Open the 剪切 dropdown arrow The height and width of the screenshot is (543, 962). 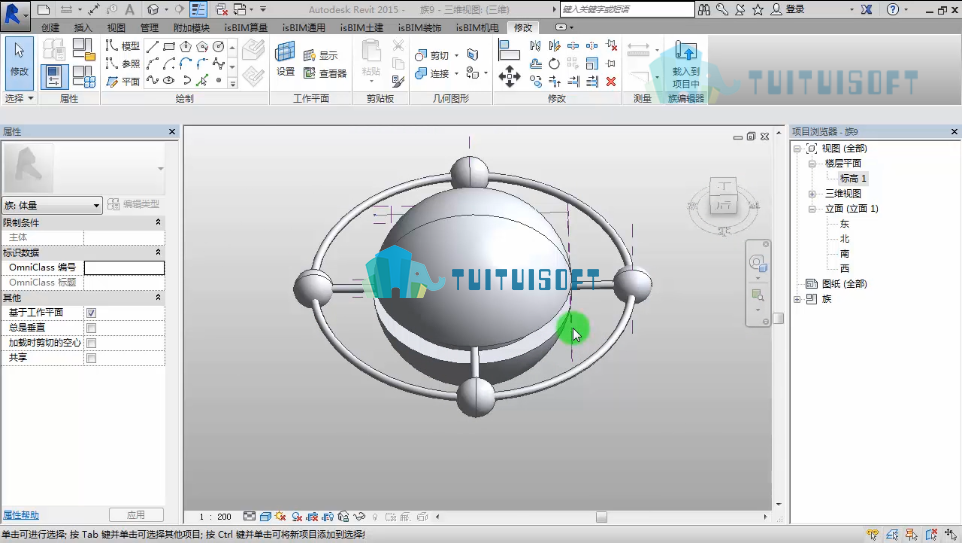456,56
